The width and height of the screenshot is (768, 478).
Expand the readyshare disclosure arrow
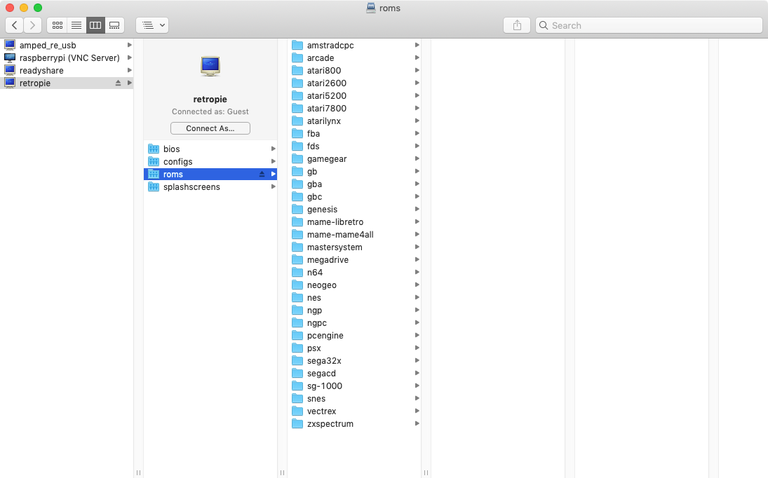coord(129,71)
